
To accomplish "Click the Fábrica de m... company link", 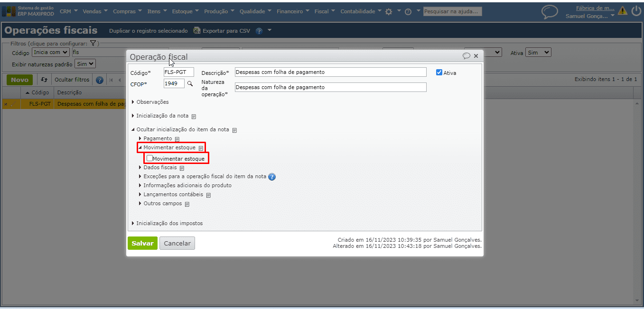I will click(x=595, y=8).
